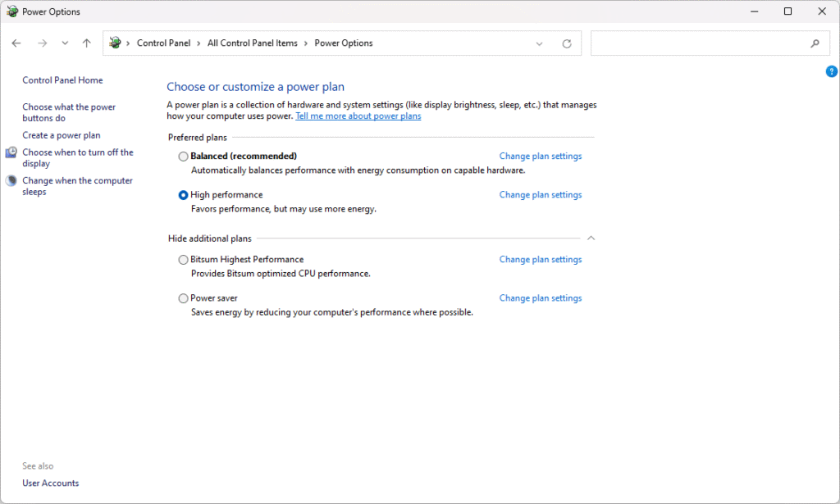The height and width of the screenshot is (504, 840).
Task: Focus the Control Panel search field
Action: (x=710, y=43)
